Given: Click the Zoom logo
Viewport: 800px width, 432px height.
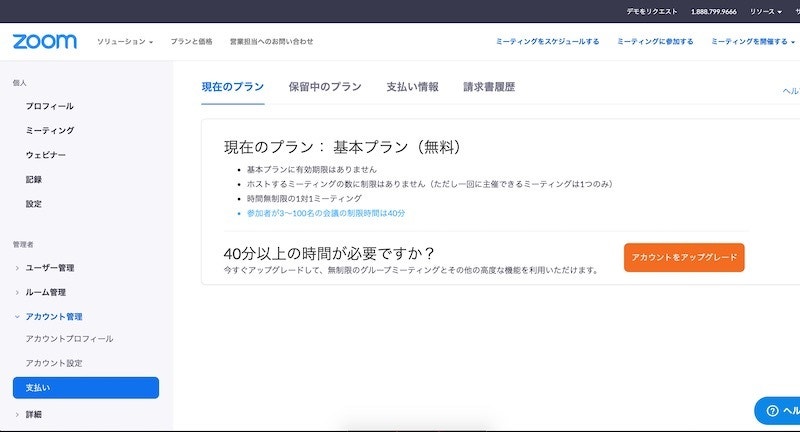Looking at the screenshot, I should (x=44, y=42).
